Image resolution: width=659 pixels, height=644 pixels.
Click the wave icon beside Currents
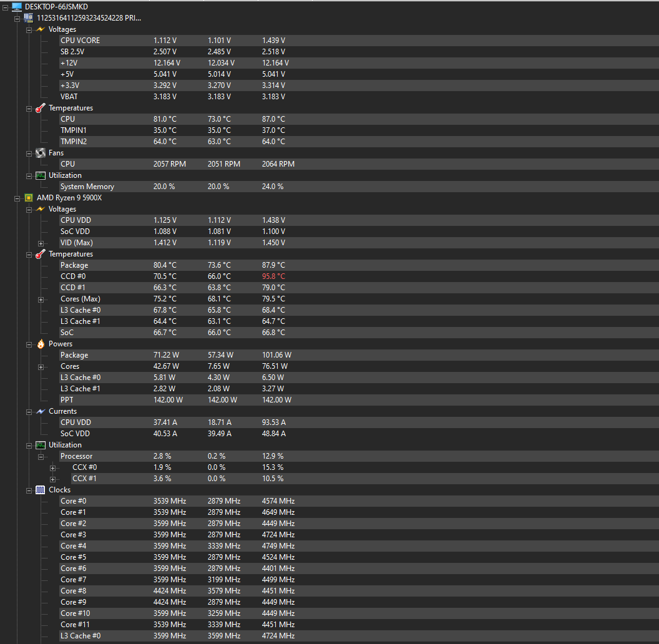click(x=41, y=411)
